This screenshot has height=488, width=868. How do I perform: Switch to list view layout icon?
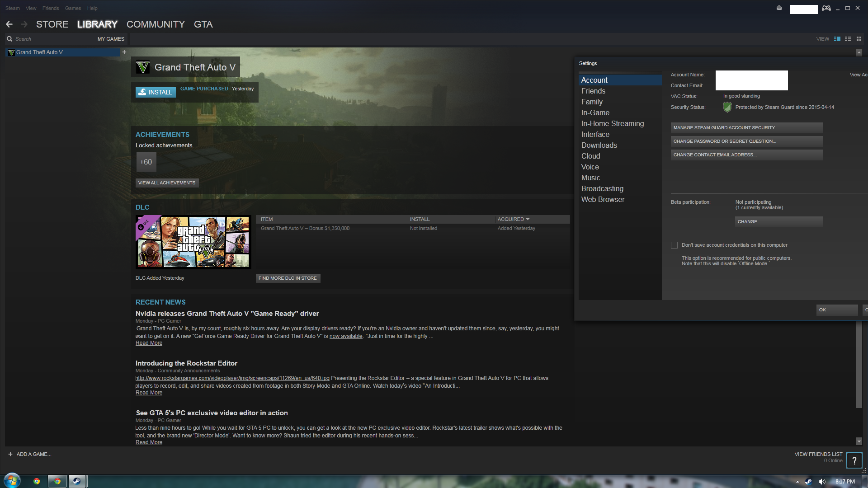[x=848, y=39]
